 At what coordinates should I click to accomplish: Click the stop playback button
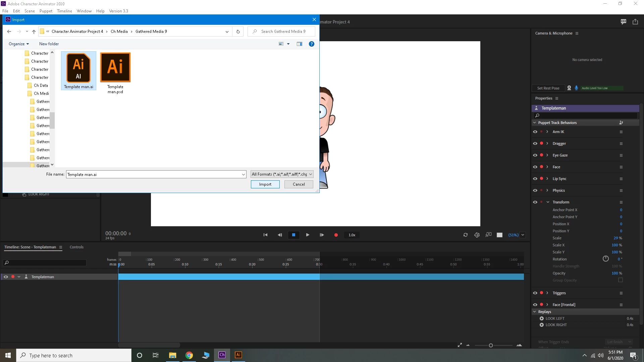(293, 235)
